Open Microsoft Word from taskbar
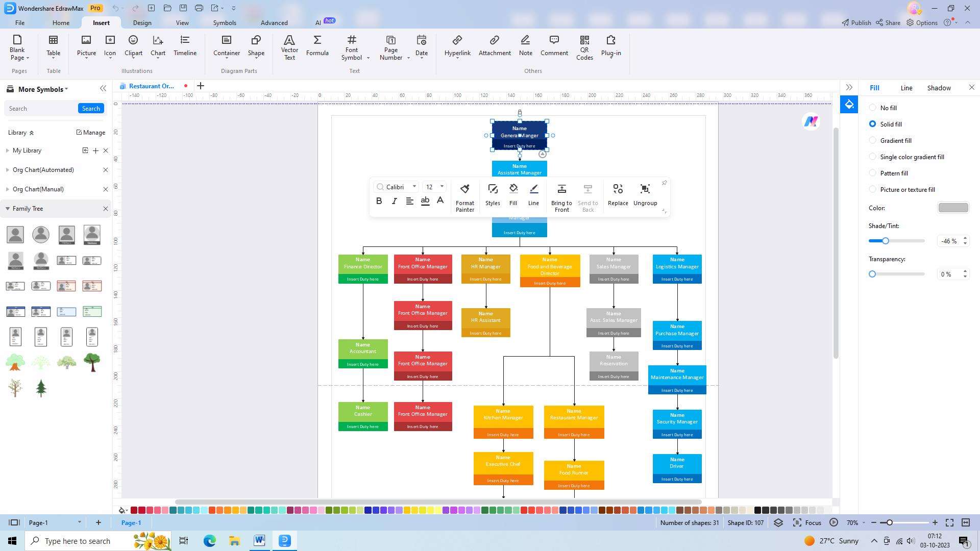This screenshot has width=980, height=551. click(x=259, y=541)
